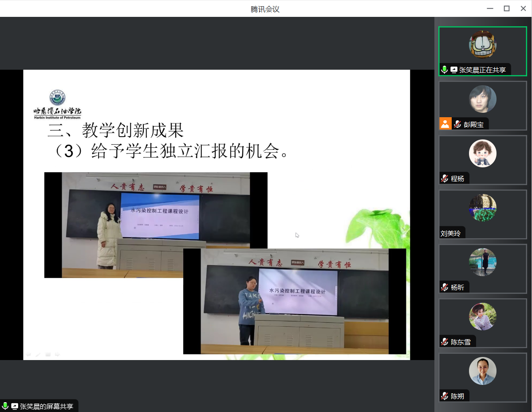Click the green microphone icon beside 张笑晨的屏幕共享
The height and width of the screenshot is (412, 532).
pos(5,406)
